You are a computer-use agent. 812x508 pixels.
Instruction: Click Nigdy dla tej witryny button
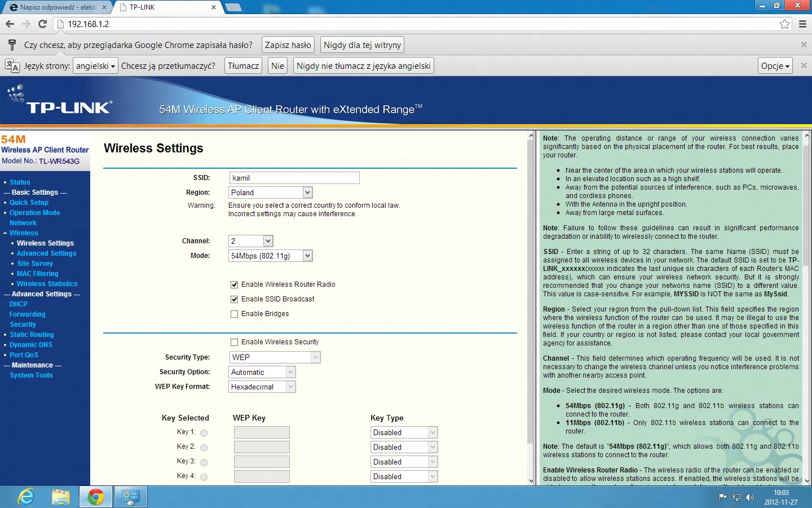[363, 45]
